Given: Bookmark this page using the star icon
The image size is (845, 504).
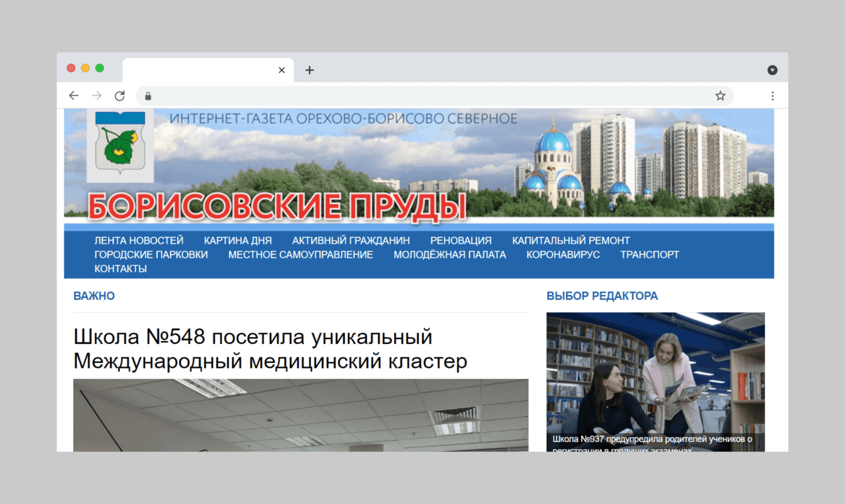Looking at the screenshot, I should coord(720,95).
